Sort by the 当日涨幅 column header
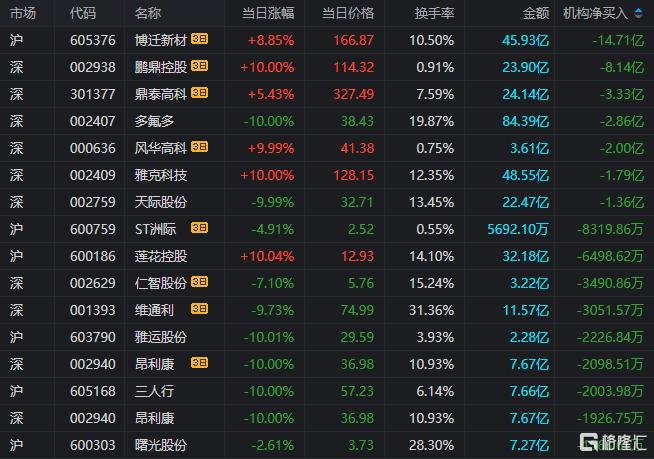 pyautogui.click(x=268, y=13)
